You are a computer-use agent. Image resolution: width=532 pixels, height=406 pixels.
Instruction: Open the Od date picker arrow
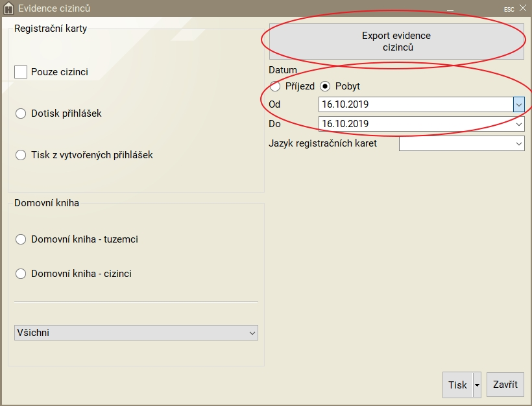tap(518, 104)
